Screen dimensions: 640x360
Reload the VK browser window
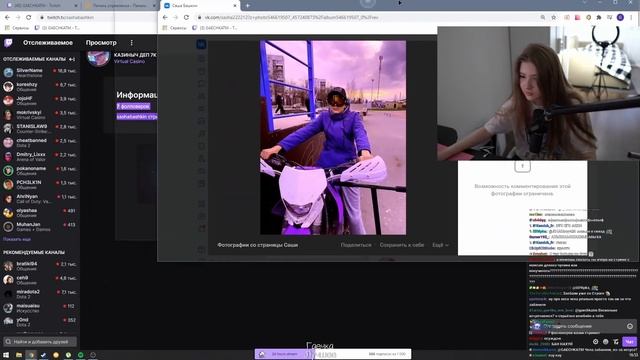coord(187,18)
